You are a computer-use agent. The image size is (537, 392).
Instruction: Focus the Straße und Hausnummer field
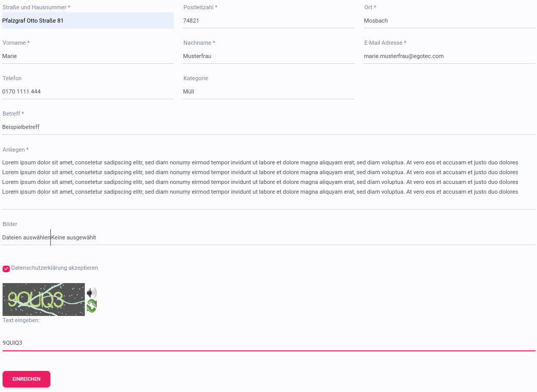88,21
